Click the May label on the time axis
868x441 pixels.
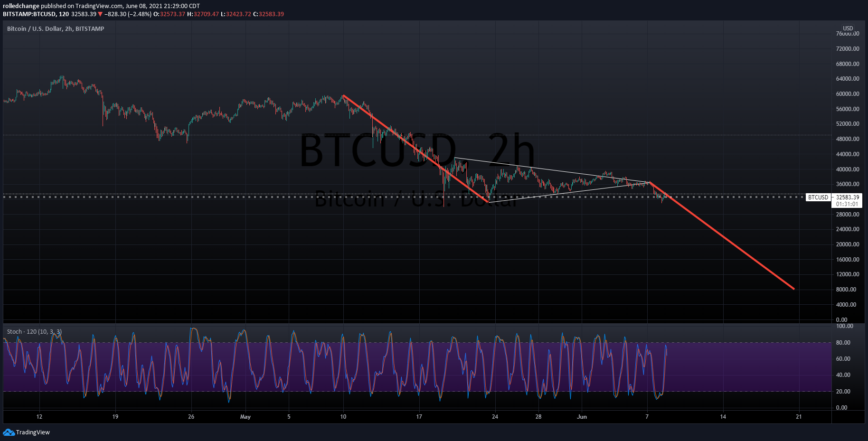click(245, 417)
